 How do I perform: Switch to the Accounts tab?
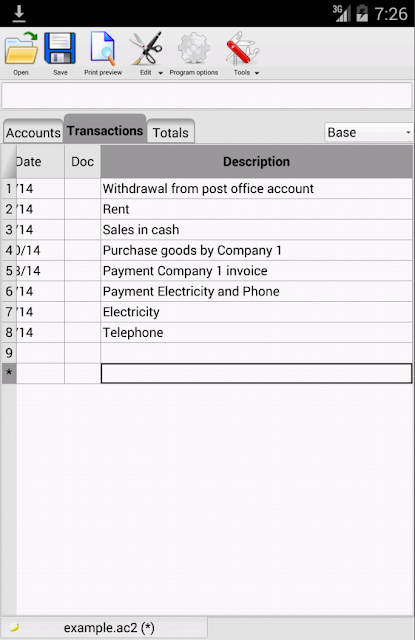33,132
